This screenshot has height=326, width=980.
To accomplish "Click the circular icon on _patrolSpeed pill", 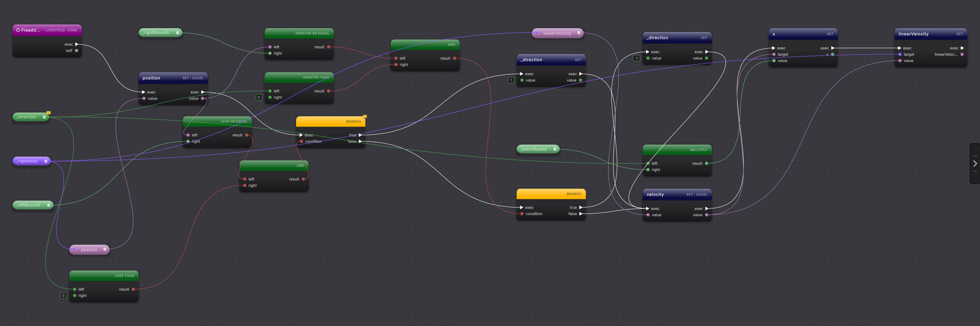I will (x=555, y=149).
